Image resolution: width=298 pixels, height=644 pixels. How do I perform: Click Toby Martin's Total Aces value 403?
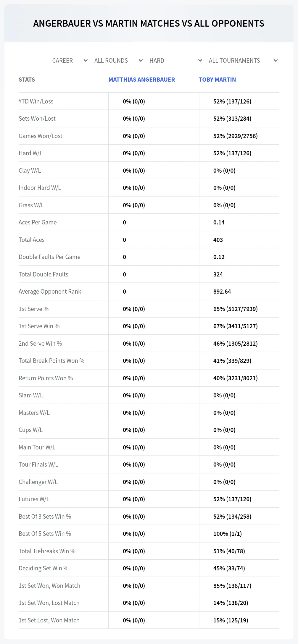(x=218, y=240)
